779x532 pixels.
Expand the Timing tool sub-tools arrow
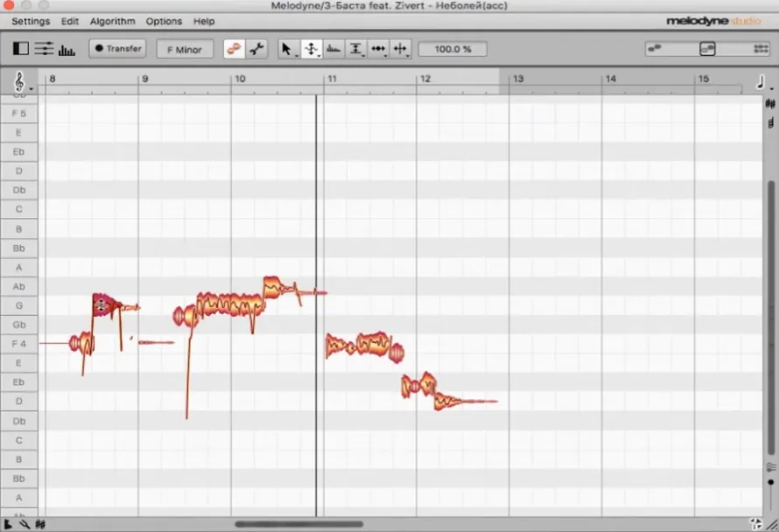(x=386, y=56)
